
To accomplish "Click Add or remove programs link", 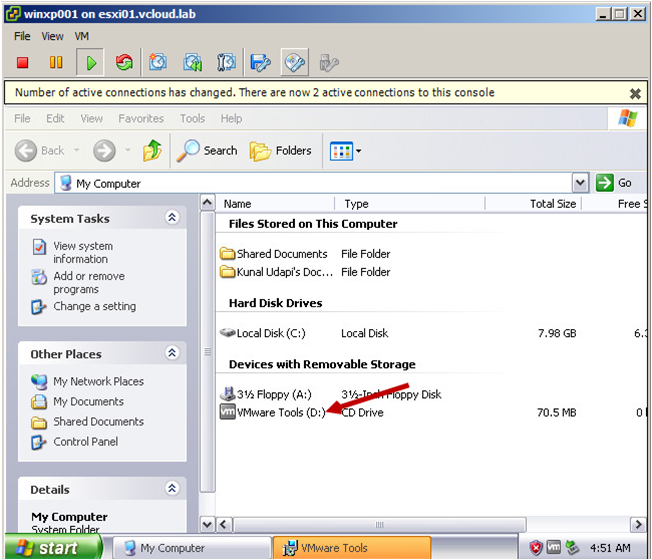I will tap(89, 282).
